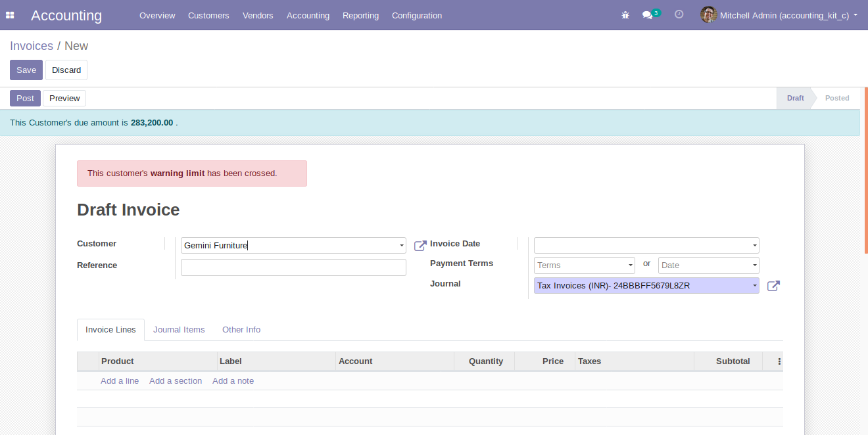
Task: Click the Reference input field
Action: point(293,267)
